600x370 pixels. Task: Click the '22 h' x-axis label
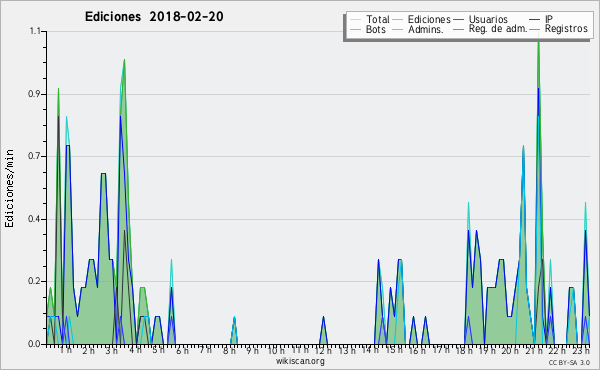pos(557,350)
